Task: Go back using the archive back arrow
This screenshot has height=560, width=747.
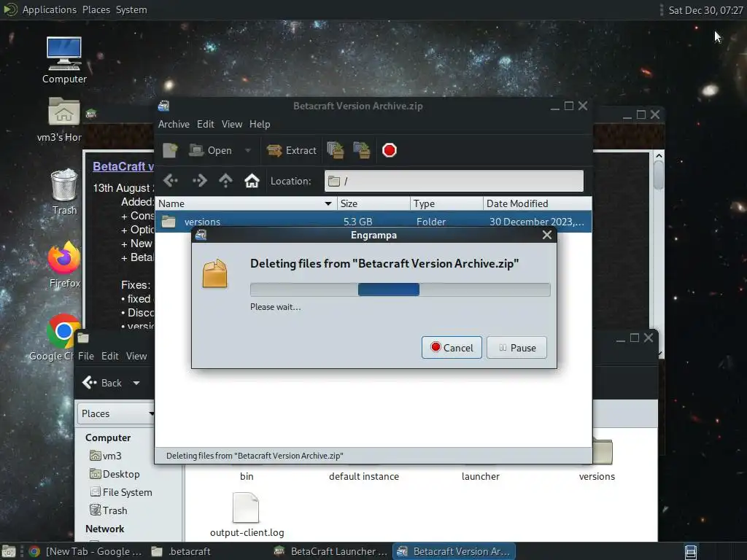Action: tap(171, 181)
